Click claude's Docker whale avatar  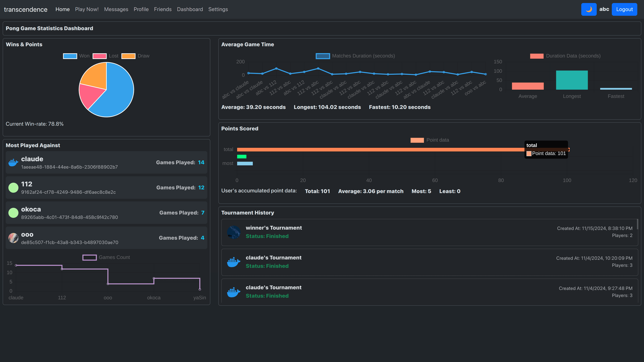pyautogui.click(x=13, y=162)
